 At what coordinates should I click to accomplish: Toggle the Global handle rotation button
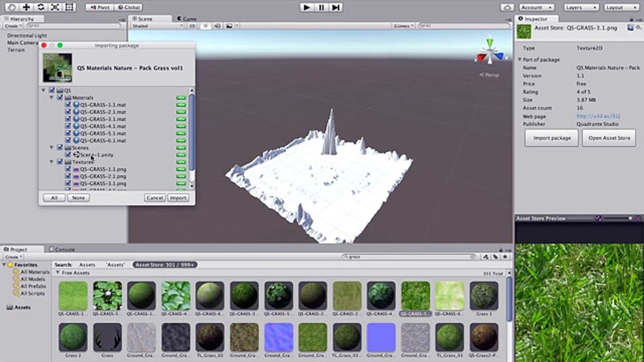[128, 8]
